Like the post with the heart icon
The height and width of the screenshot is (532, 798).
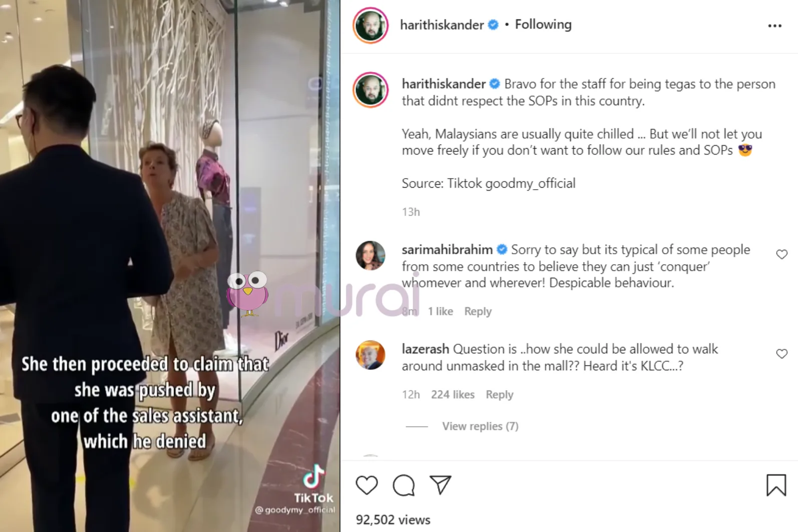point(366,485)
